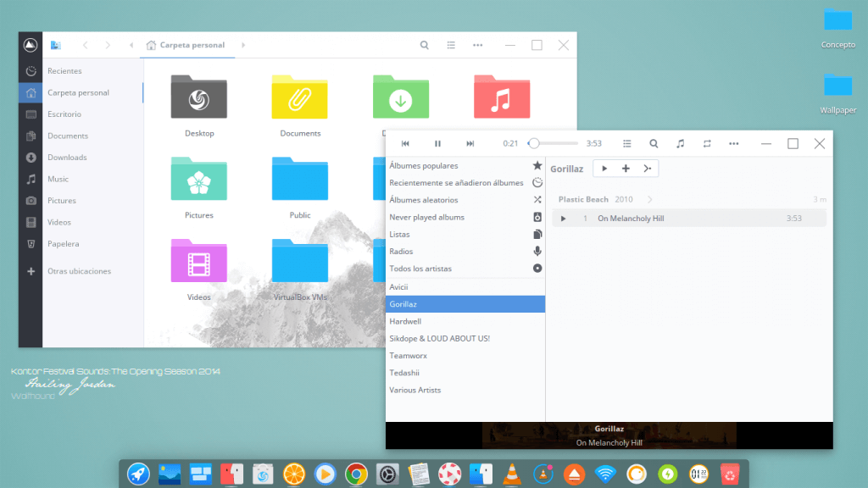The height and width of the screenshot is (488, 868).
Task: Select the teal Pictures folder icon
Action: (x=198, y=179)
